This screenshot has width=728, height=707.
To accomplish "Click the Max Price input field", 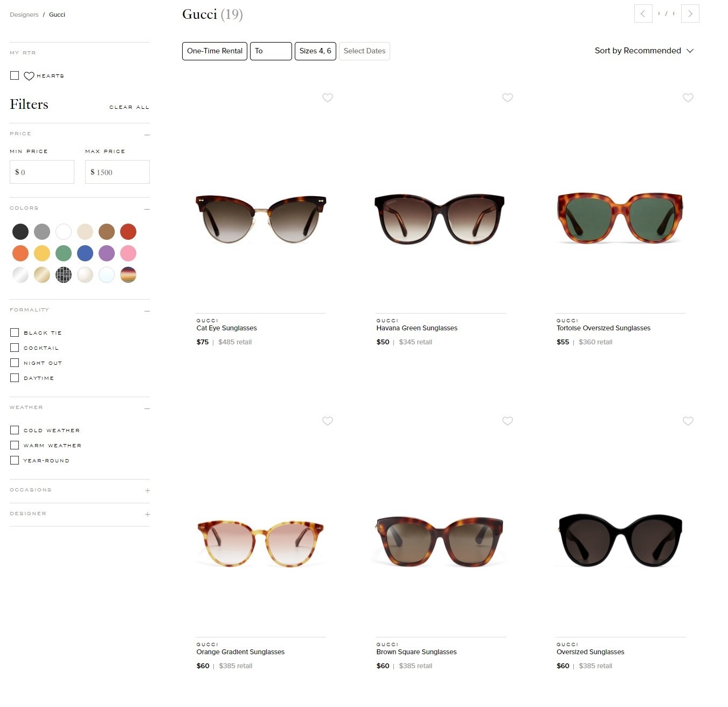I will click(117, 172).
